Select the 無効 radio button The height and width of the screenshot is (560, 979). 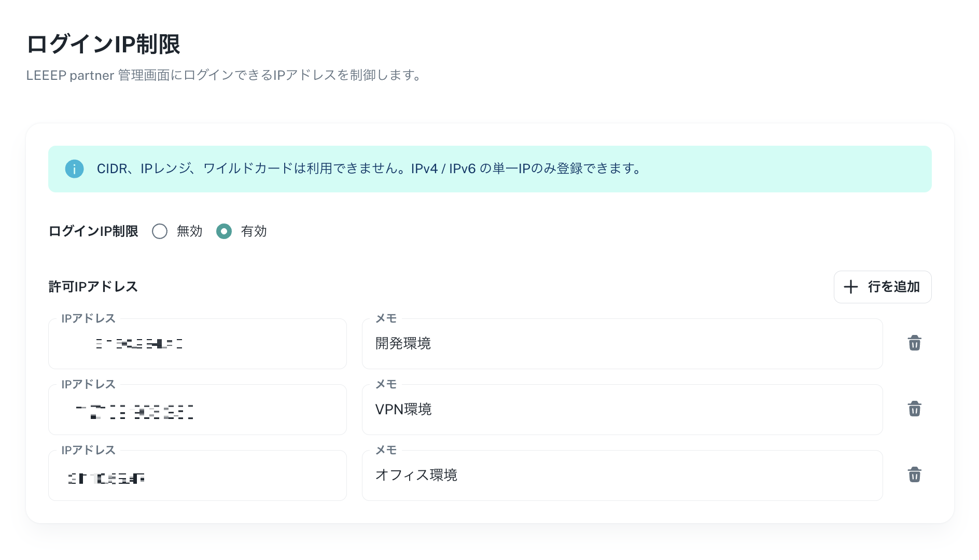pyautogui.click(x=160, y=231)
